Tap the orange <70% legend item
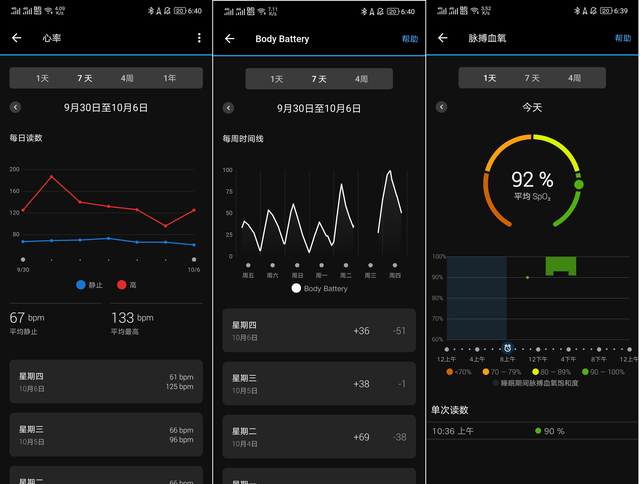 459,372
